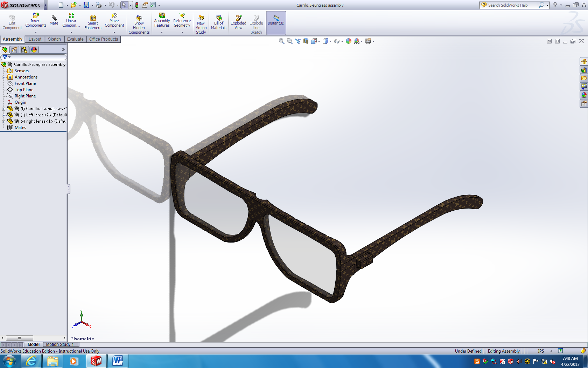This screenshot has height=368, width=588.
Task: Select Right Plane in feature tree
Action: point(25,96)
